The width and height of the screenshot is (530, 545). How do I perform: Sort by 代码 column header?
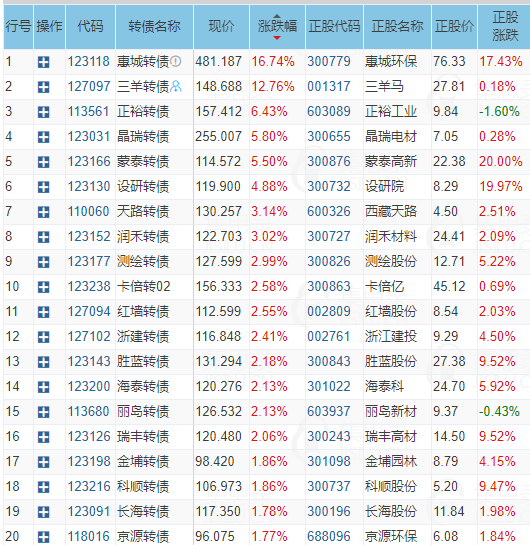(x=90, y=27)
